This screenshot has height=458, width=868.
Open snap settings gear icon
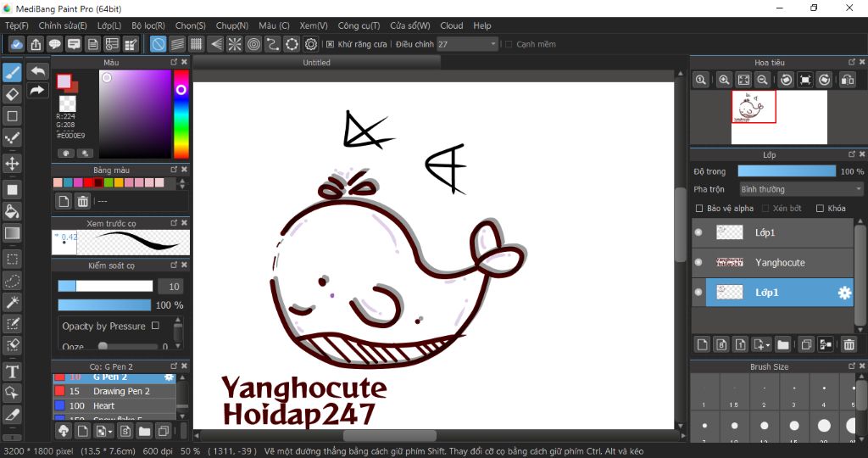coord(311,44)
